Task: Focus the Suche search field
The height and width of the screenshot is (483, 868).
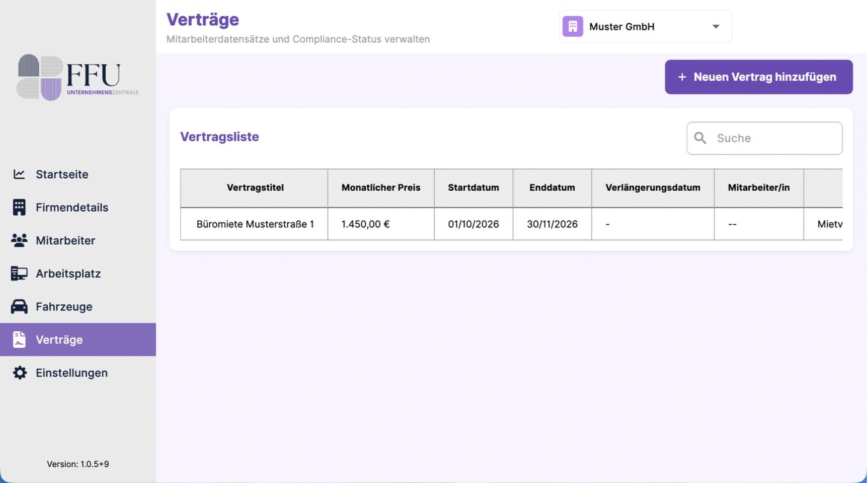Action: click(x=765, y=138)
